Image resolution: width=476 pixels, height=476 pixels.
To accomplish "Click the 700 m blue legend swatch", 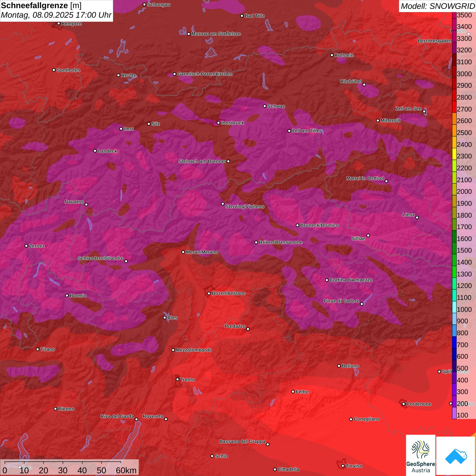I will 454,342.
